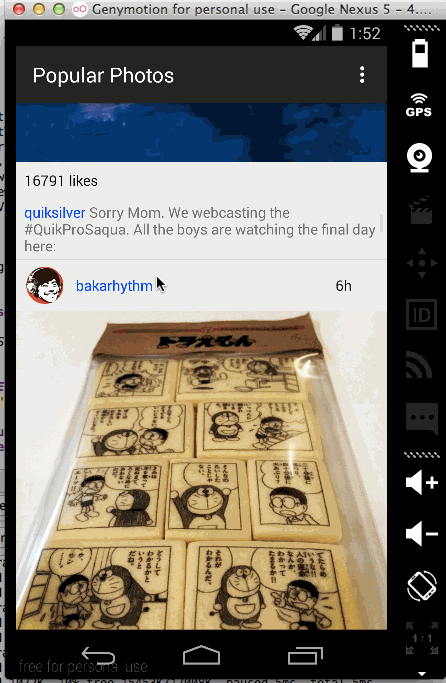Screen dimensions: 446x683
Task: Open the three-dot overflow menu
Action: (362, 75)
